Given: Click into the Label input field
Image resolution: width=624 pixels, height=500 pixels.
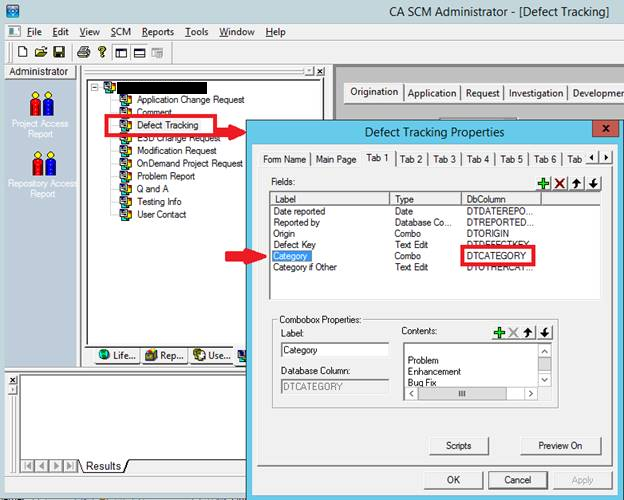Looking at the screenshot, I should pos(335,350).
